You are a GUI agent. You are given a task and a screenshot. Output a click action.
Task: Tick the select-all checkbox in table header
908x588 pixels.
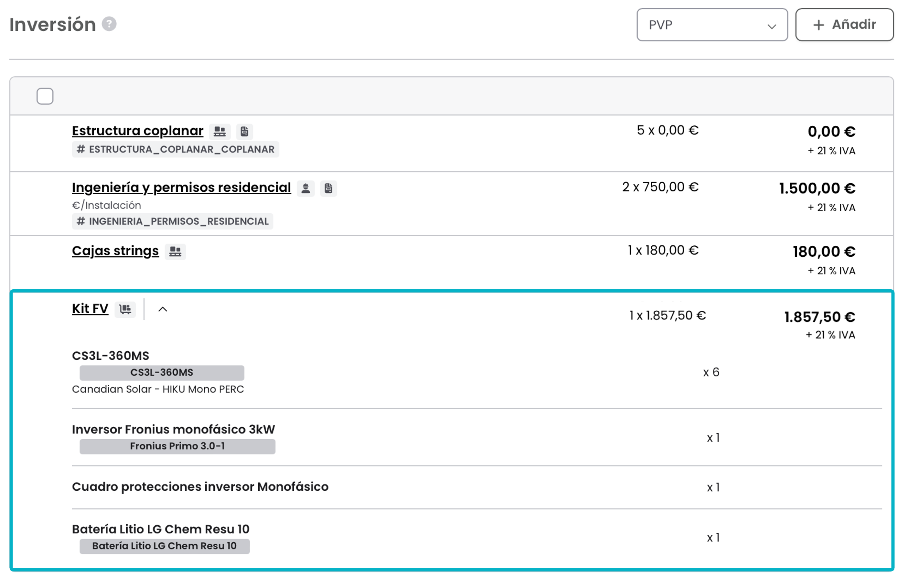click(45, 96)
